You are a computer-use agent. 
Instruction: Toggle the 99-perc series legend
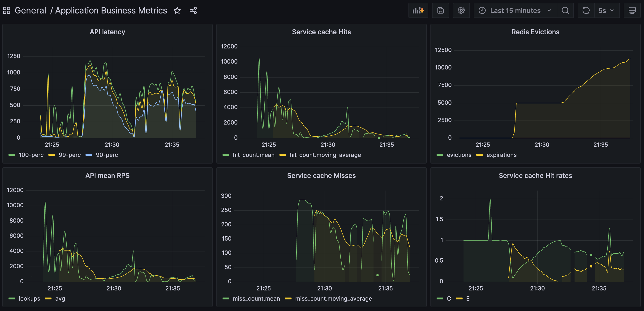[69, 155]
